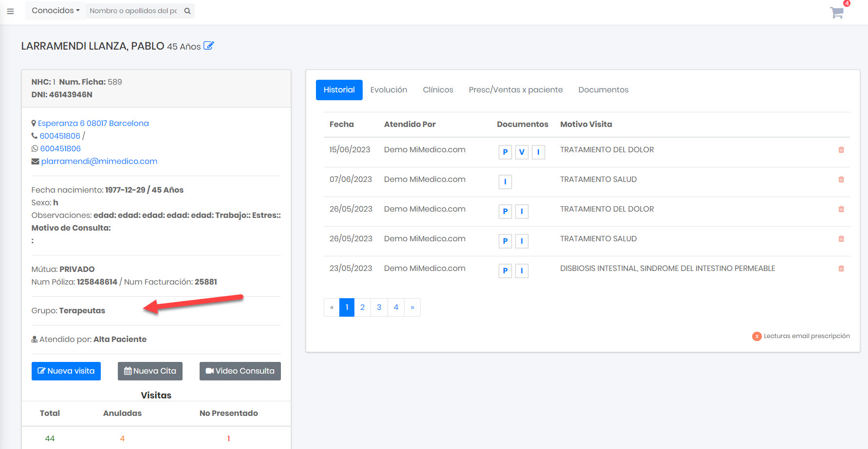Start a Video Consulta
The image size is (868, 449).
click(x=240, y=371)
